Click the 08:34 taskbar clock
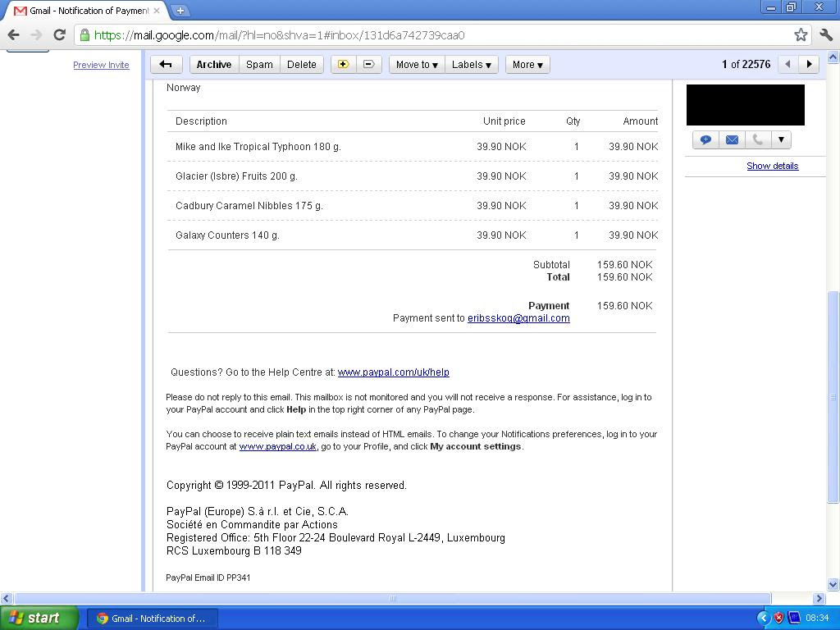Viewport: 840px width, 630px height. pyautogui.click(x=817, y=619)
